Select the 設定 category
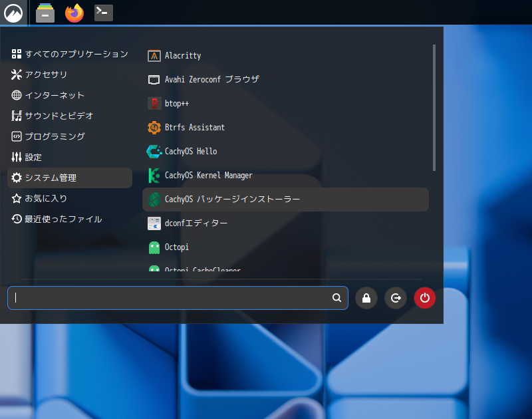The width and height of the screenshot is (532, 419). coord(70,158)
